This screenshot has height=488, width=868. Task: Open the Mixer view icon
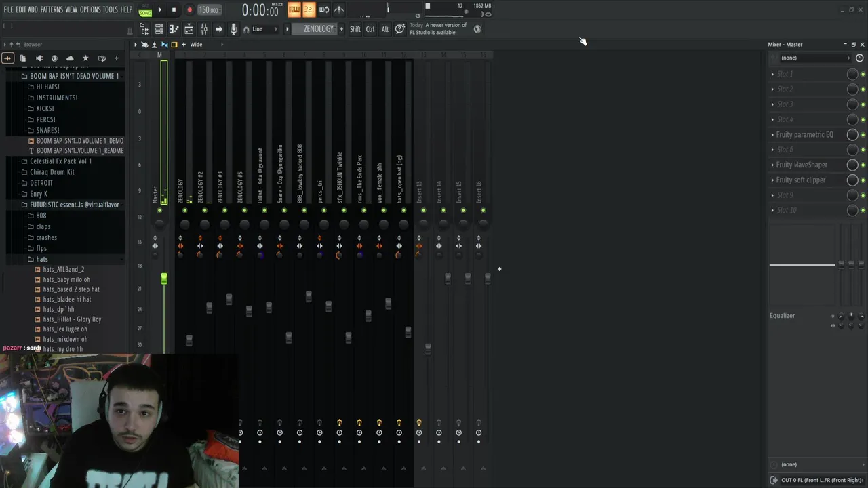coord(203,29)
